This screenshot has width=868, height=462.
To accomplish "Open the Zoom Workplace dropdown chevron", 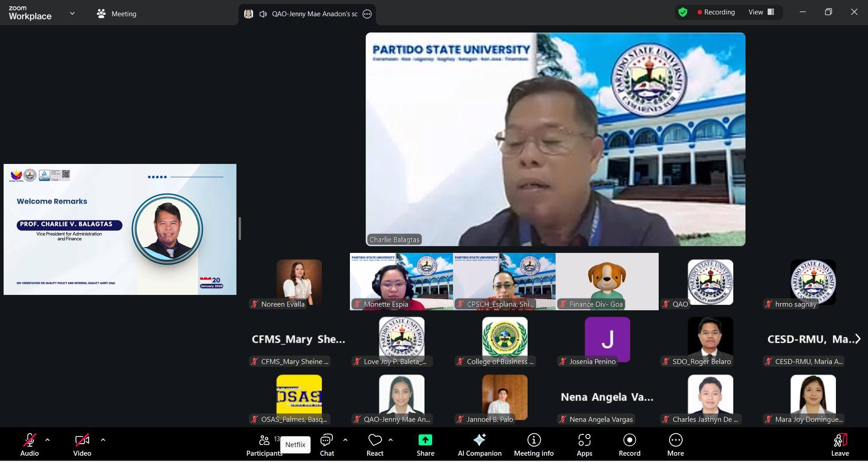I will pyautogui.click(x=72, y=14).
